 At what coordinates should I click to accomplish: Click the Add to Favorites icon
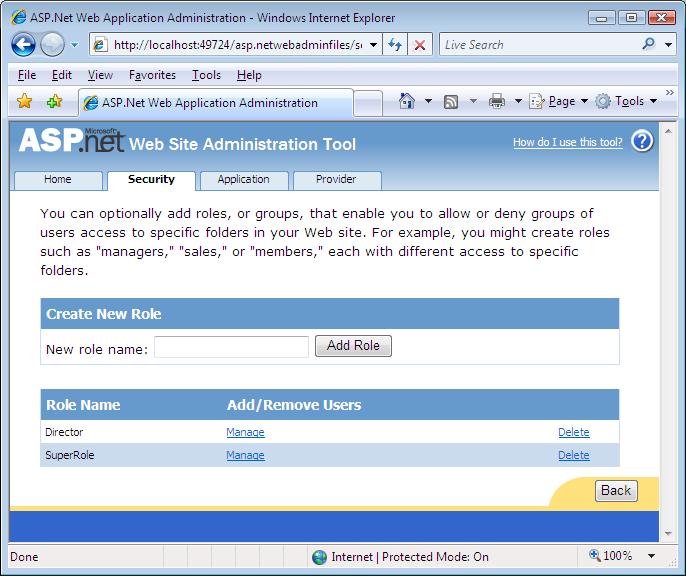[54, 101]
